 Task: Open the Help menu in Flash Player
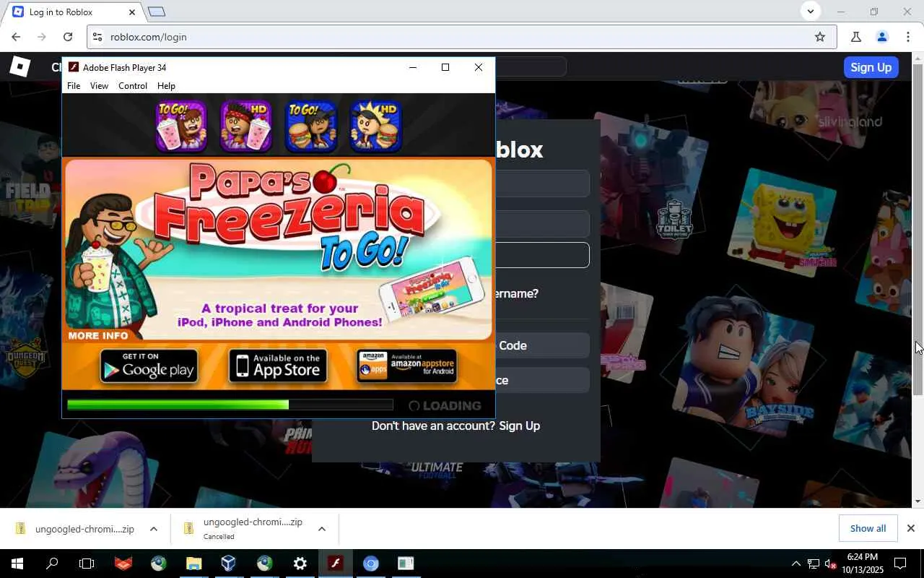[166, 86]
